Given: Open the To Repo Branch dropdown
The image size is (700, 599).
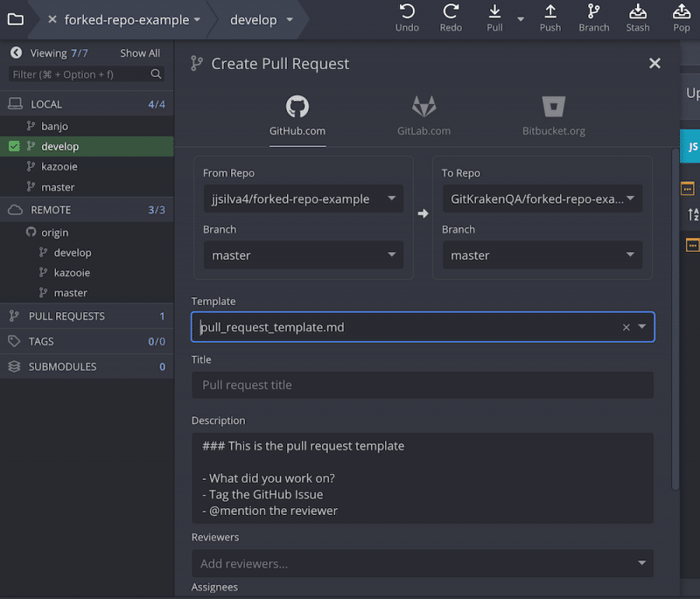Looking at the screenshot, I should click(x=542, y=254).
